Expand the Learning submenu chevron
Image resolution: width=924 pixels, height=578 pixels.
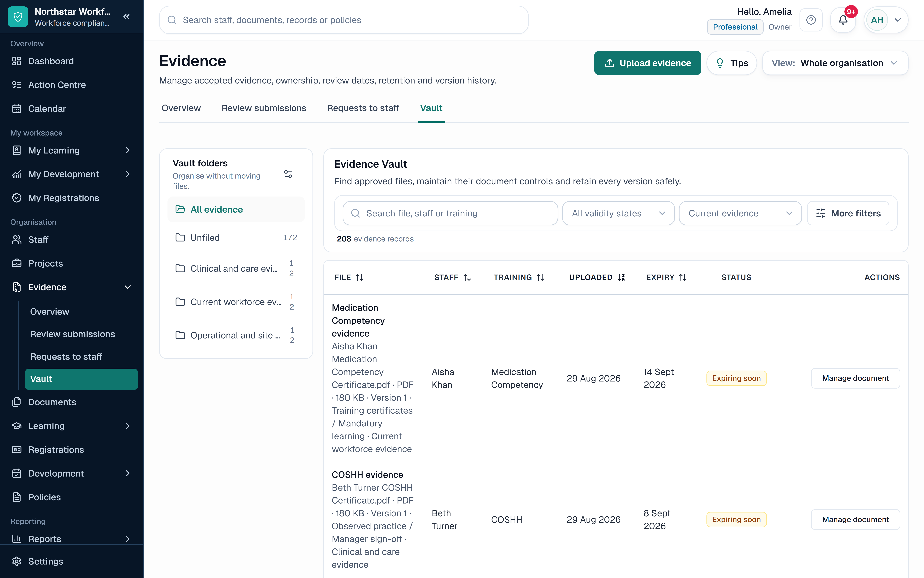pyautogui.click(x=128, y=426)
